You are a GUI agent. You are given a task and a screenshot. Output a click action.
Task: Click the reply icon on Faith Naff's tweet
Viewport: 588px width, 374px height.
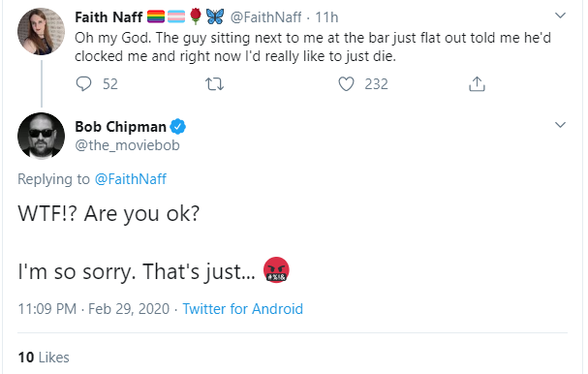pyautogui.click(x=83, y=84)
